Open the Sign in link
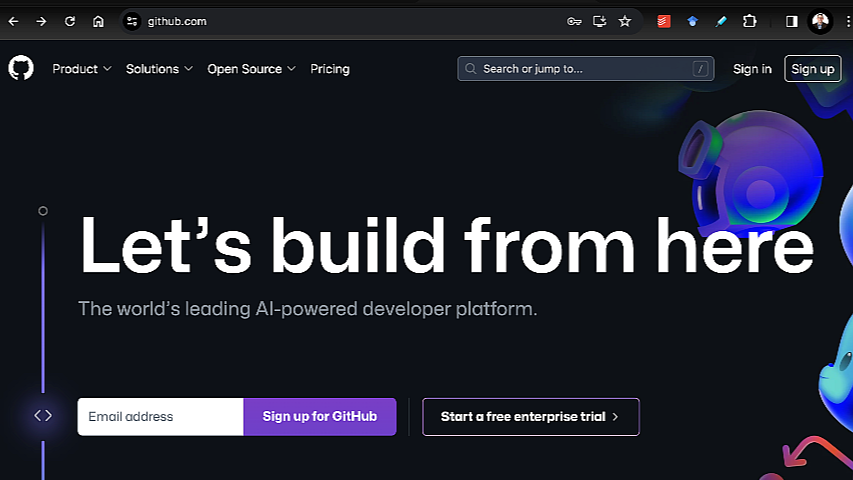 [x=752, y=69]
